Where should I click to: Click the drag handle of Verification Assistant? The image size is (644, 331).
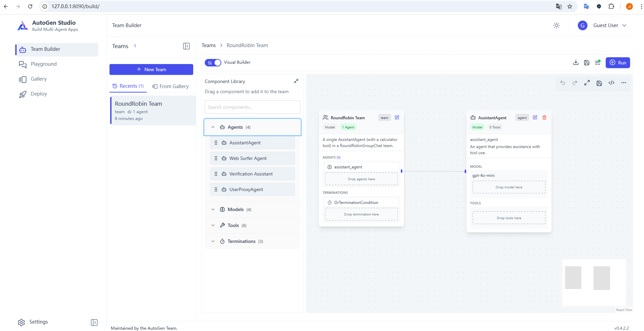[216, 174]
